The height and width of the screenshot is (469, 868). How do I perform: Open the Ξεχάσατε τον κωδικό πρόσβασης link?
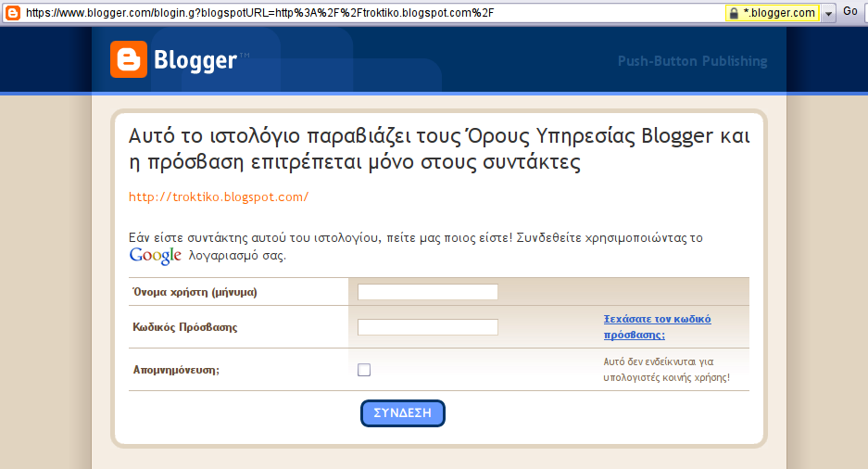[657, 326]
